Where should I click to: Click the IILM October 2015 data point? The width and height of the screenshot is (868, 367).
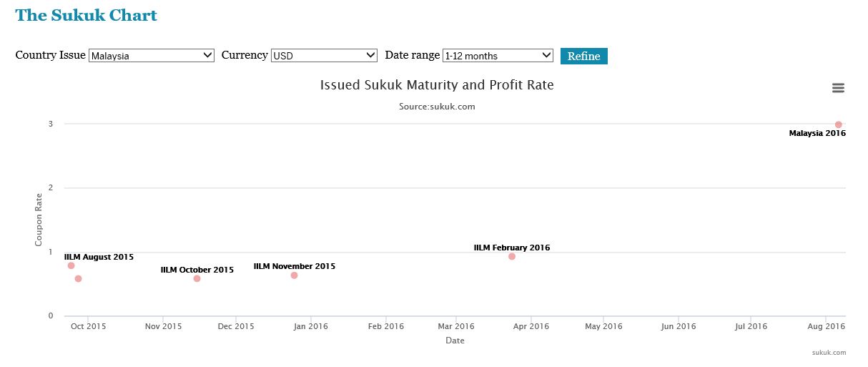(197, 278)
